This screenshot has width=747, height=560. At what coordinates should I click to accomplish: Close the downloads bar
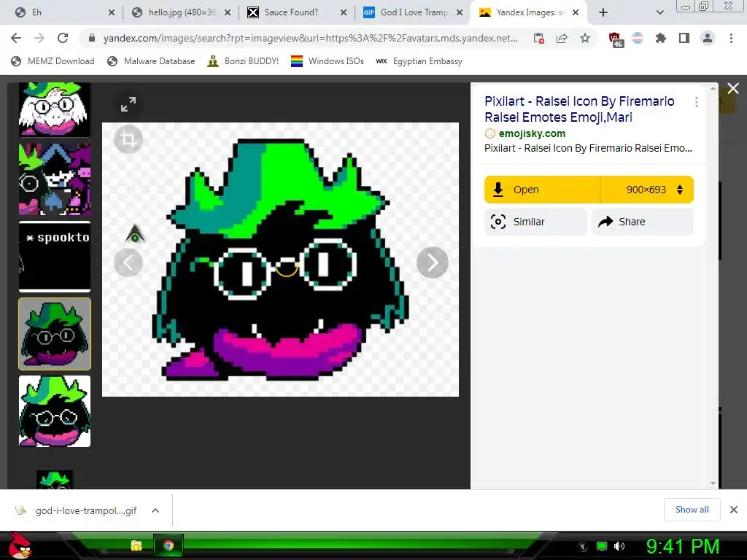734,510
